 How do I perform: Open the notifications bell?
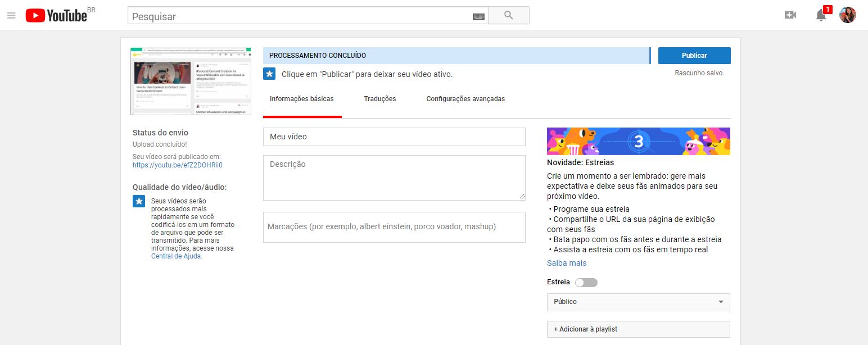(x=821, y=16)
